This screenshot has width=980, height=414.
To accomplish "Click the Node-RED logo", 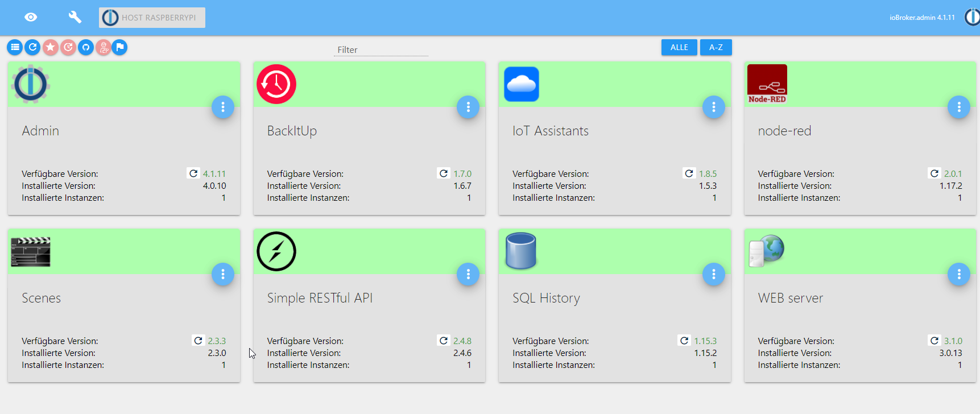I will (767, 84).
